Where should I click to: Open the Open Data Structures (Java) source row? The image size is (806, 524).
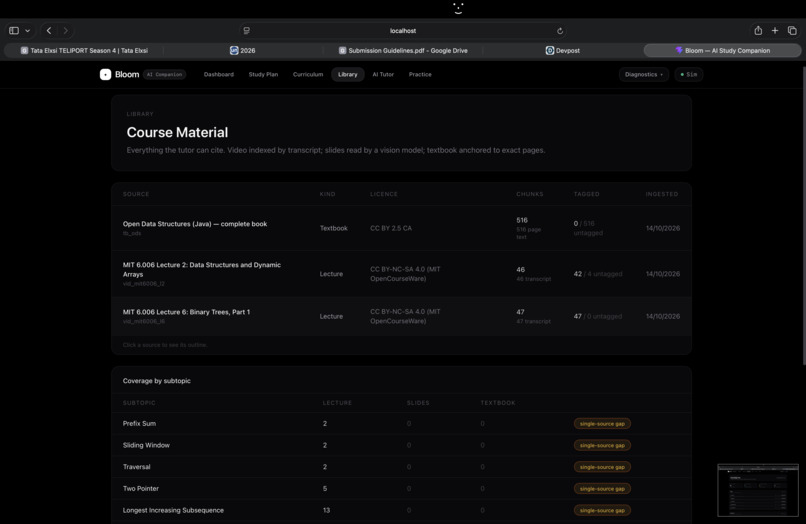401,228
